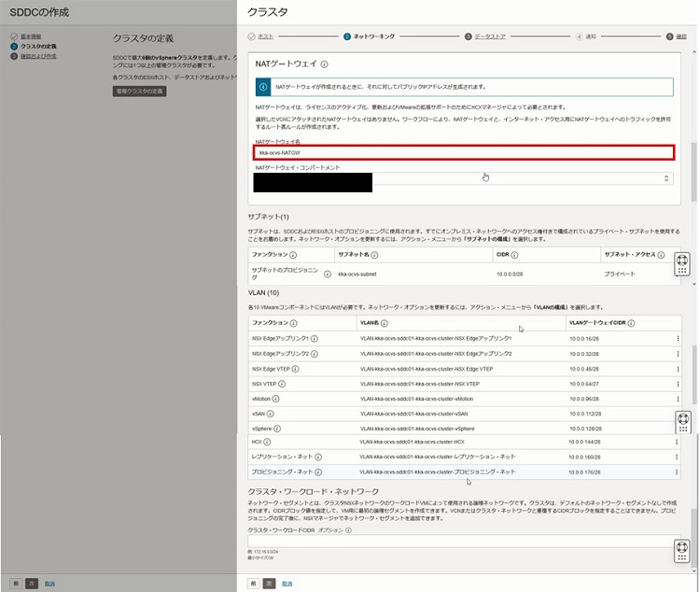Go to the ホスト wizard step
Image resolution: width=700 pixels, height=592 pixels.
261,36
